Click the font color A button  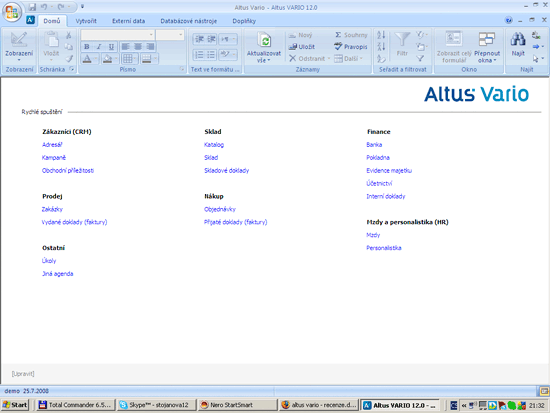87,59
